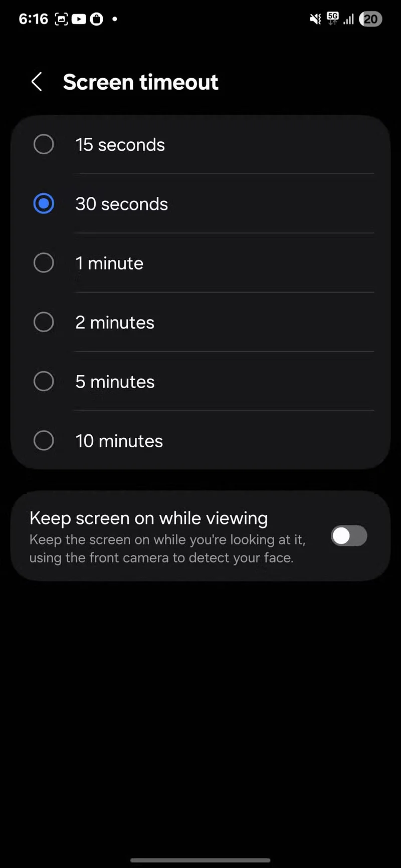Viewport: 401px width, 868px height.
Task: Tap the back arrow beside Screen timeout
Action: [x=37, y=82]
